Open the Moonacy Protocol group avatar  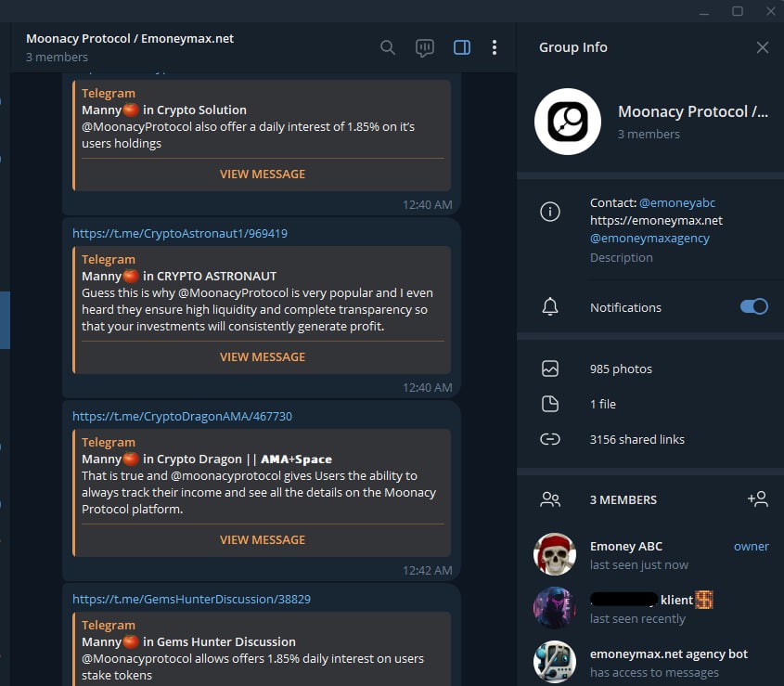pos(568,122)
